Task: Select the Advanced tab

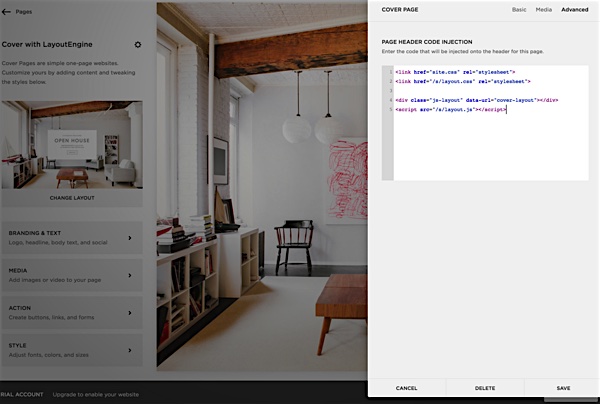Action: coord(574,10)
